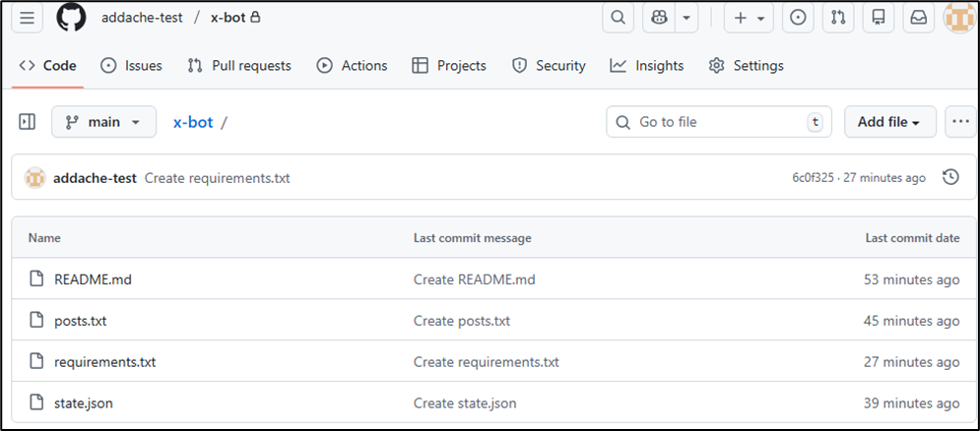Expand the main branch dropdown
Image resolution: width=980 pixels, height=431 pixels.
103,122
